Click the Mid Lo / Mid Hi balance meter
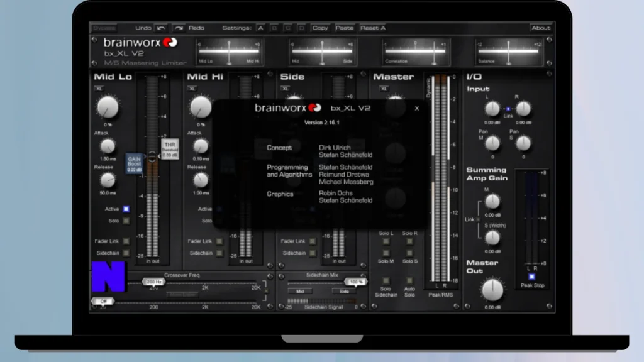This screenshot has height=362, width=644. coord(229,52)
